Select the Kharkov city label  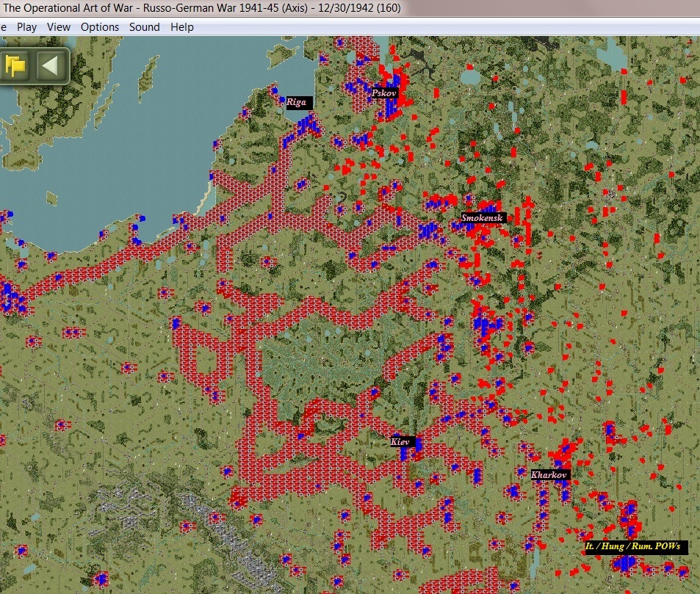click(549, 475)
